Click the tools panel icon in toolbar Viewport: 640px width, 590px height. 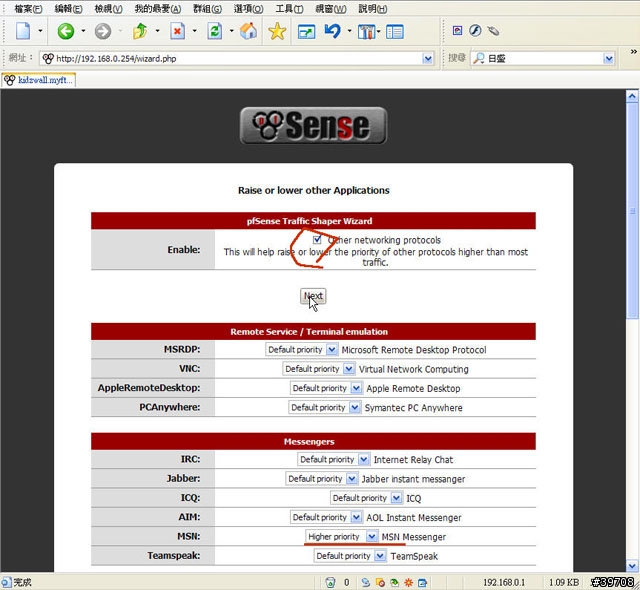tap(367, 32)
